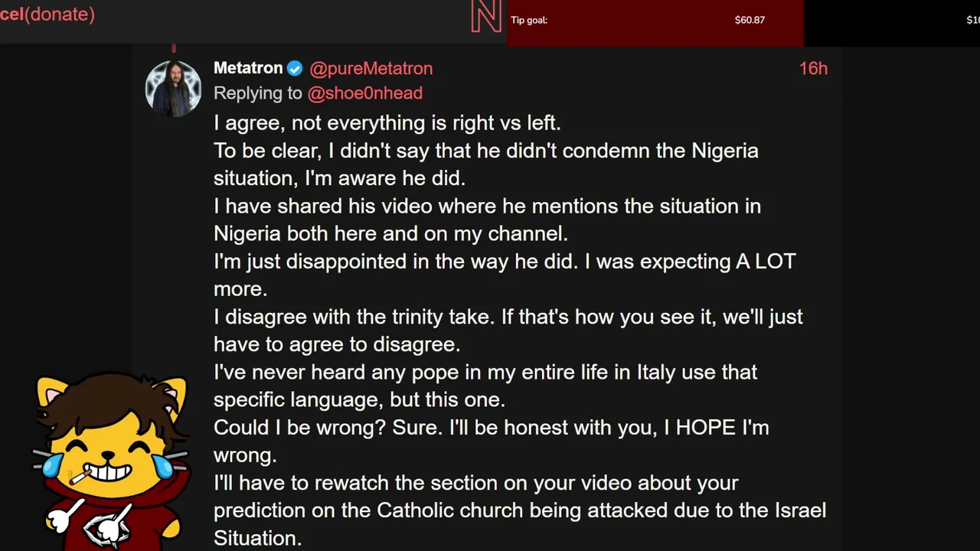Open the @pureMetatron handle link
Viewport: 980px width, 551px height.
click(371, 69)
